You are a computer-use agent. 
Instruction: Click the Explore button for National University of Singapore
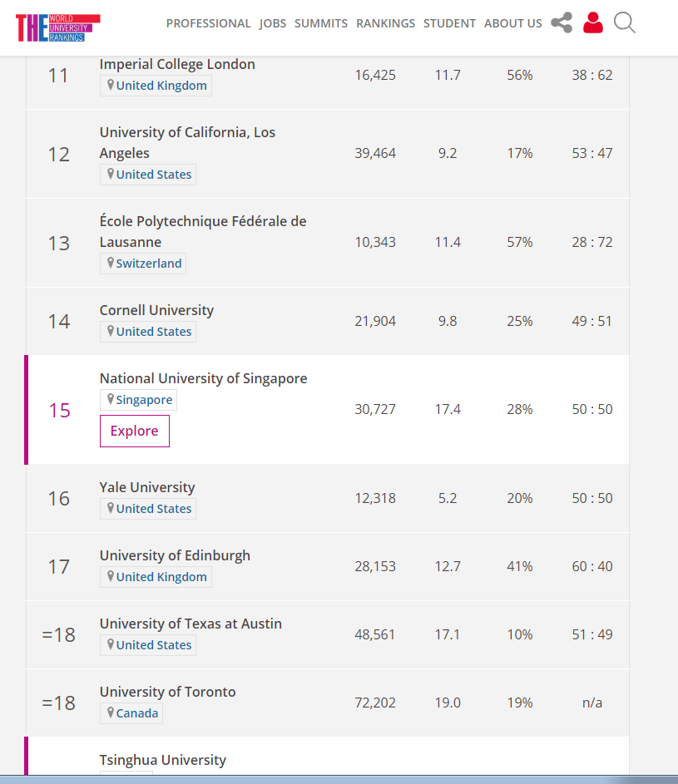click(134, 431)
